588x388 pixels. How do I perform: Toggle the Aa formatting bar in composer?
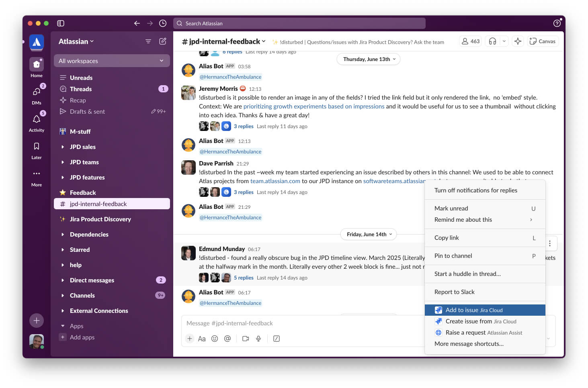(202, 339)
